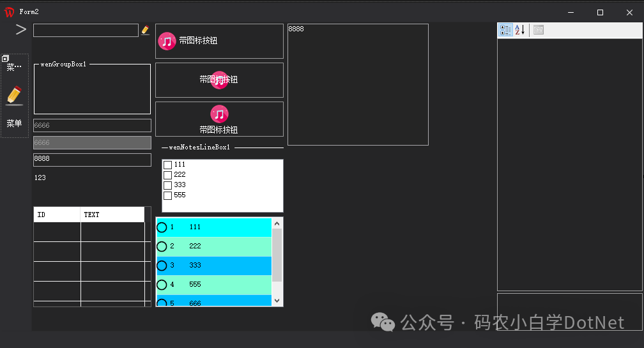The image size is (644, 348).
Task: Click the small pencil icon beside top textbox
Action: 146,30
